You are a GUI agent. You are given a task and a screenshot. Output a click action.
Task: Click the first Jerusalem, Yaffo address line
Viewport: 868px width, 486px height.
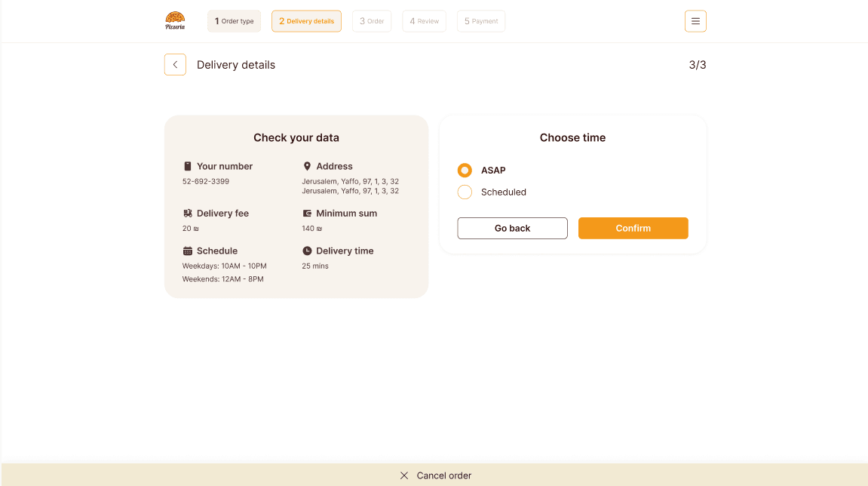pos(351,181)
